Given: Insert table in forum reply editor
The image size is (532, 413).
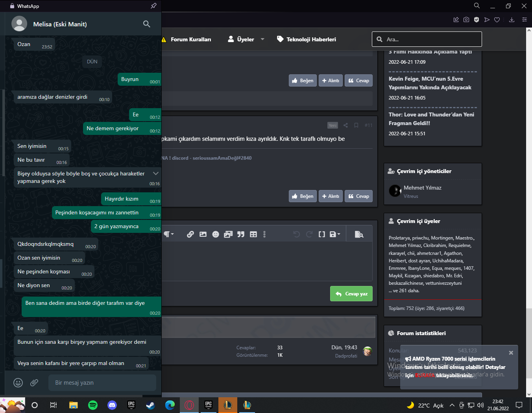Looking at the screenshot, I should 253,234.
